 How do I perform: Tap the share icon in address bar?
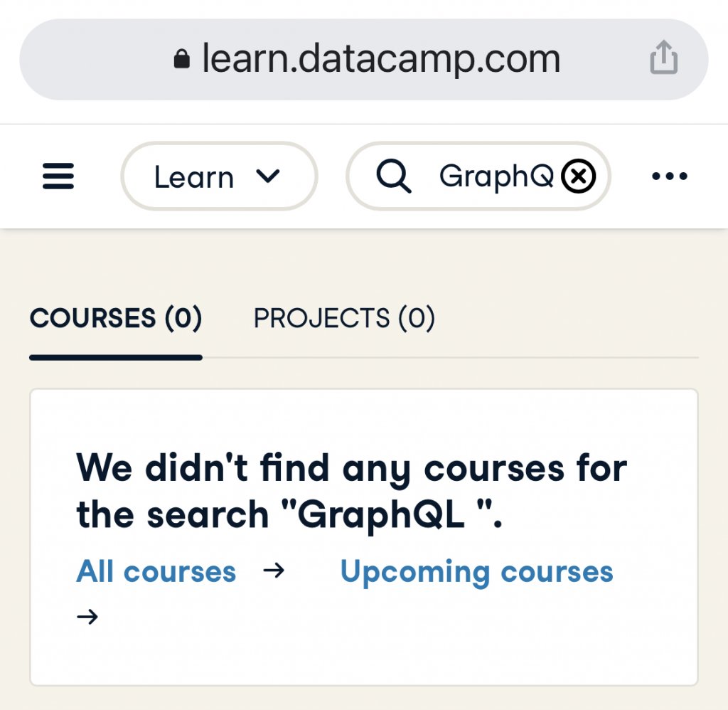coord(663,58)
